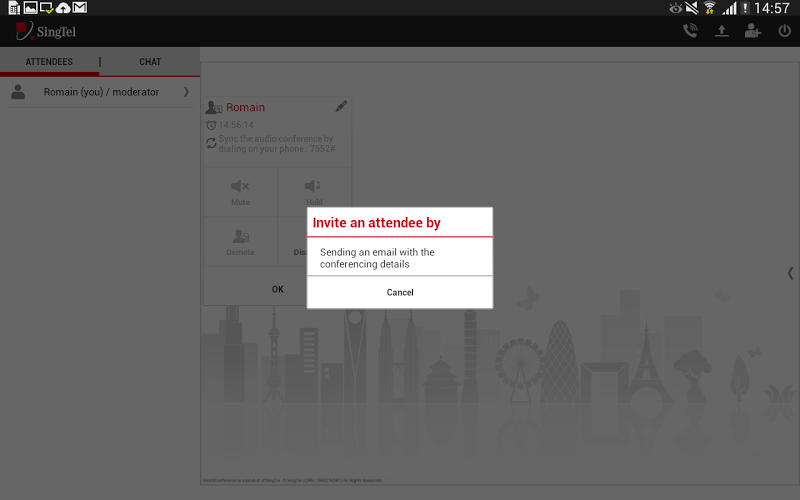Cancel the invite attendee dialog
Viewport: 800px width, 500px height.
click(399, 292)
